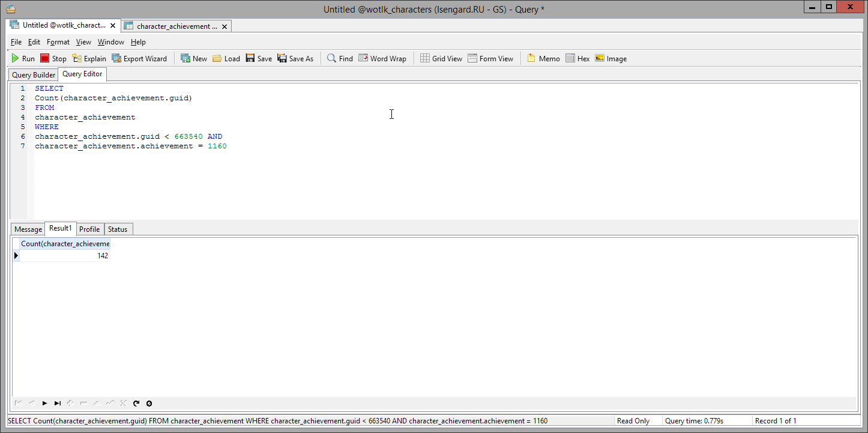Show the Hex viewer
The width and height of the screenshot is (868, 433).
[577, 58]
